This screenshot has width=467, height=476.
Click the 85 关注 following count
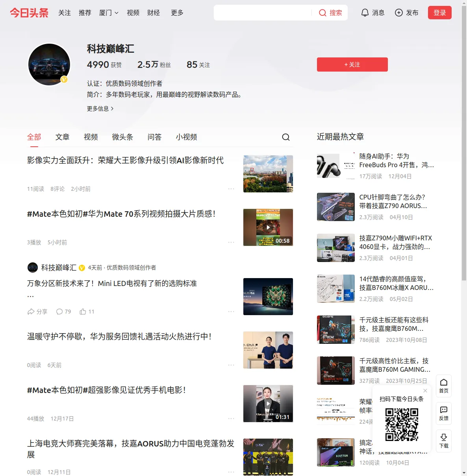pos(198,65)
